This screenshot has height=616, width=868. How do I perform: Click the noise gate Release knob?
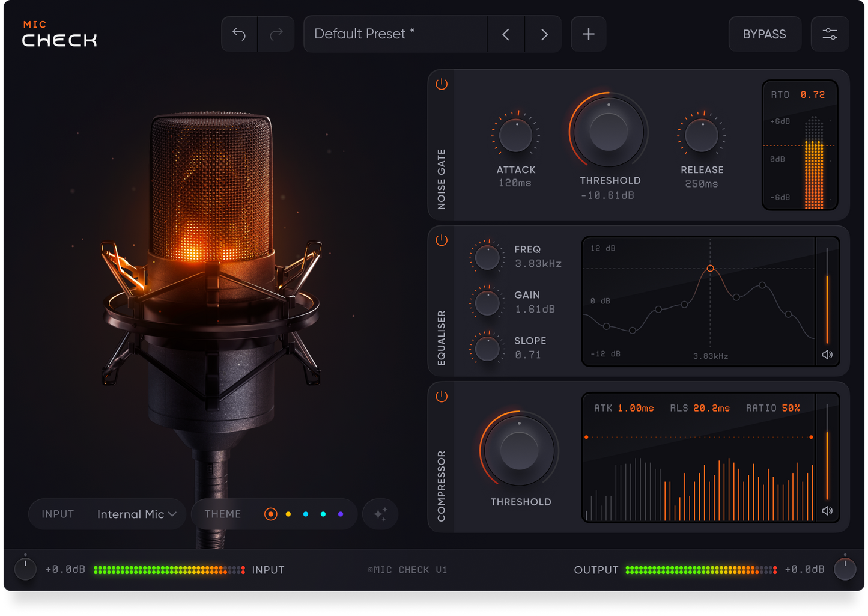pyautogui.click(x=702, y=135)
